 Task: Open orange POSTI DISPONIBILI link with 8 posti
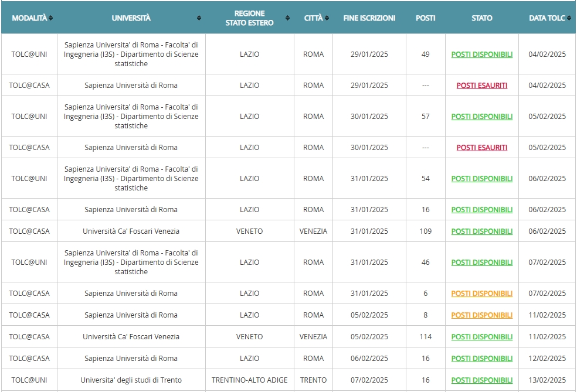(x=481, y=315)
